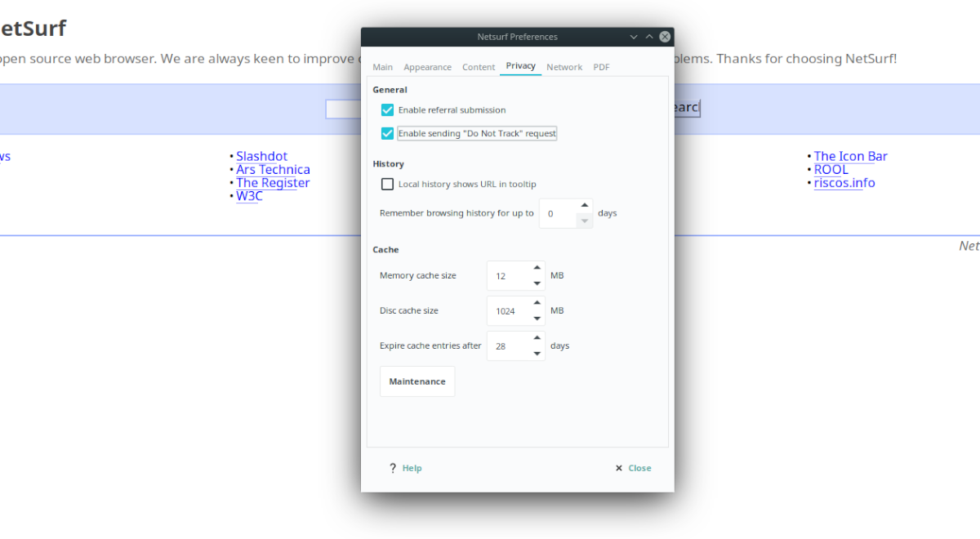This screenshot has width=980, height=539.
Task: Close the preferences with Close button
Action: coord(639,468)
